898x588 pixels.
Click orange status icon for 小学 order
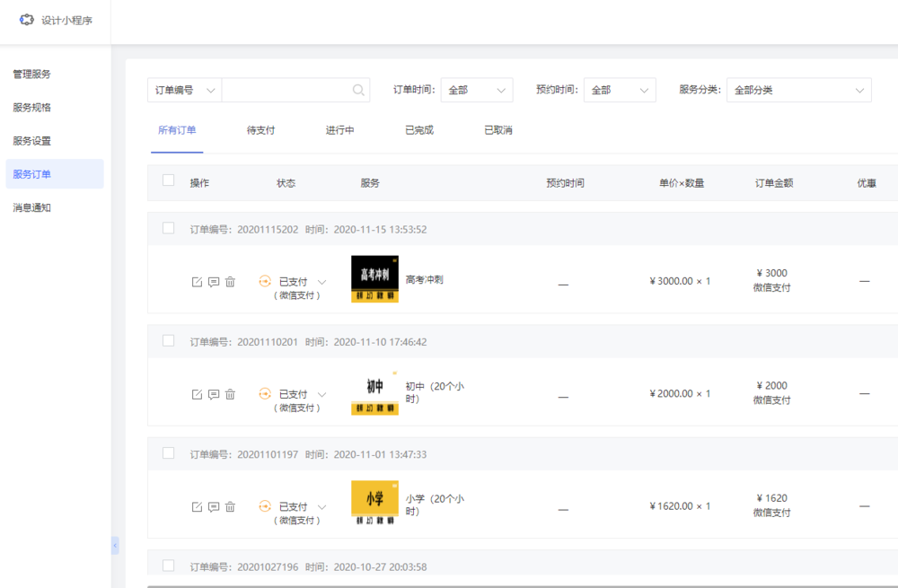(x=265, y=506)
